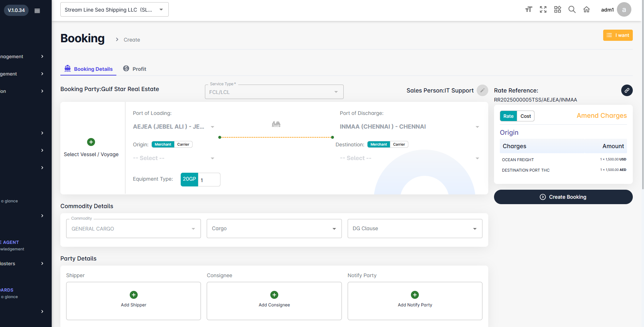This screenshot has height=327, width=644.
Task: Set Origin to Merchant
Action: coord(163,145)
